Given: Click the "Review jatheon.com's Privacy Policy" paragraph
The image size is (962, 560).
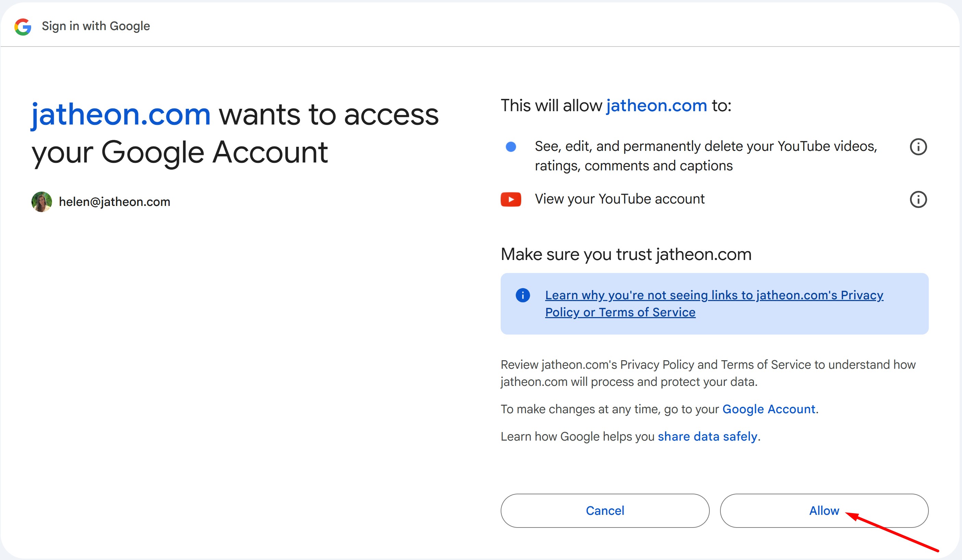Looking at the screenshot, I should 708,373.
